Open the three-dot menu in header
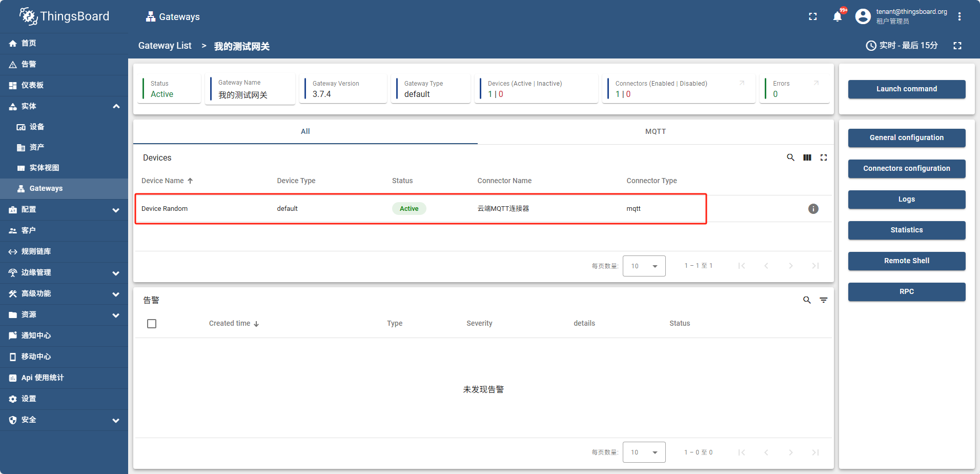Image resolution: width=980 pixels, height=474 pixels. click(x=959, y=16)
